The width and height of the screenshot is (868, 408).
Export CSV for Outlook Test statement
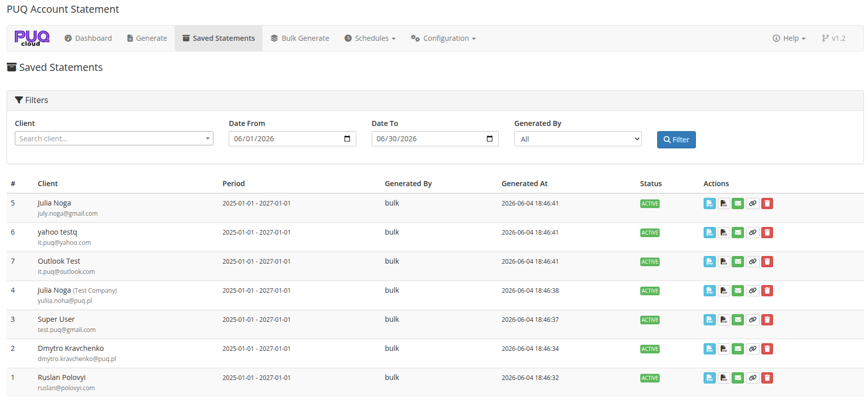tap(724, 262)
